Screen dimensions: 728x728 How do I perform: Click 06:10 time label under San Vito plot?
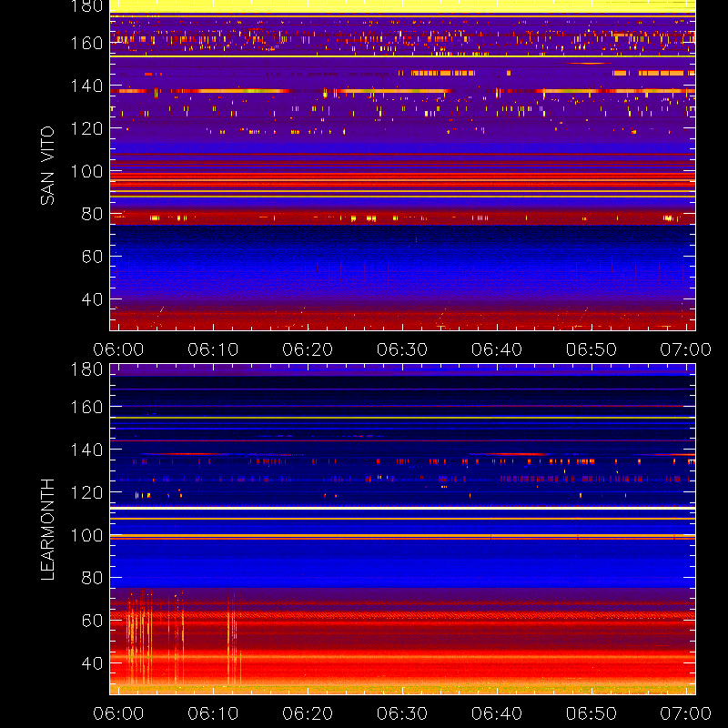[x=213, y=349]
